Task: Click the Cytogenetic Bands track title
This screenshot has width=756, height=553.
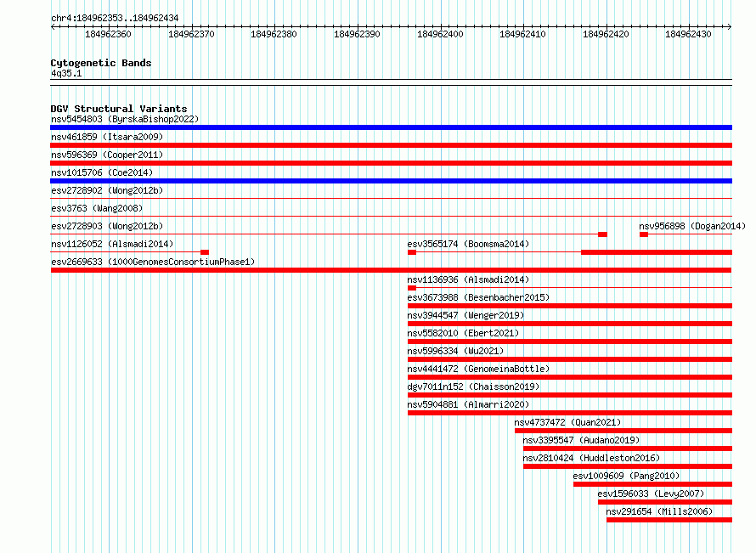Action: click(101, 63)
